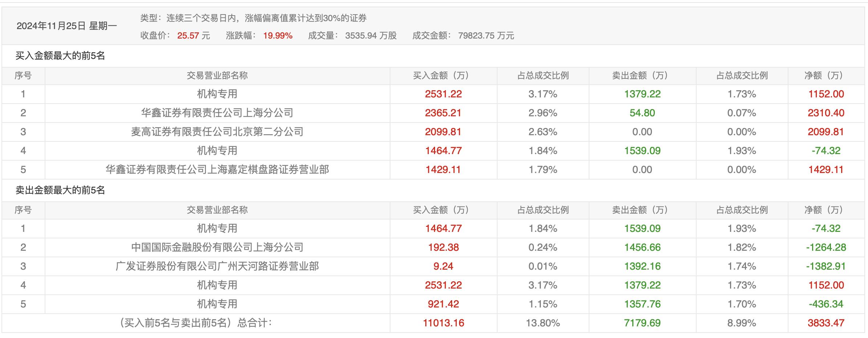
Task: Select the 类型 description about 30% deviation
Action: point(253,18)
